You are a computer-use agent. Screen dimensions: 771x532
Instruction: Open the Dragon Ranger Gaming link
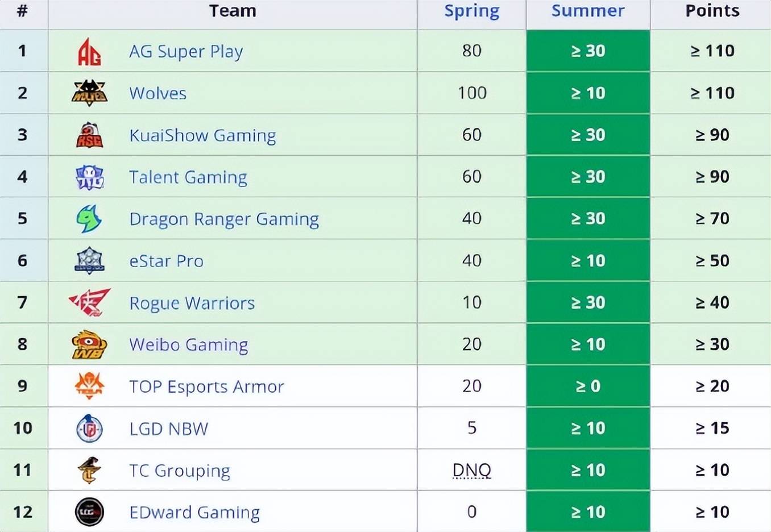pos(224,219)
